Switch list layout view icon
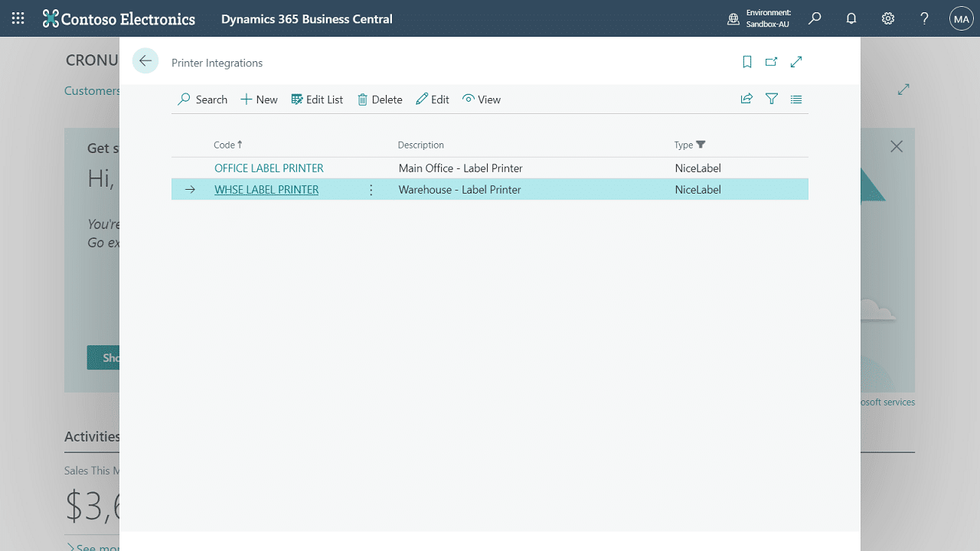 pos(796,99)
